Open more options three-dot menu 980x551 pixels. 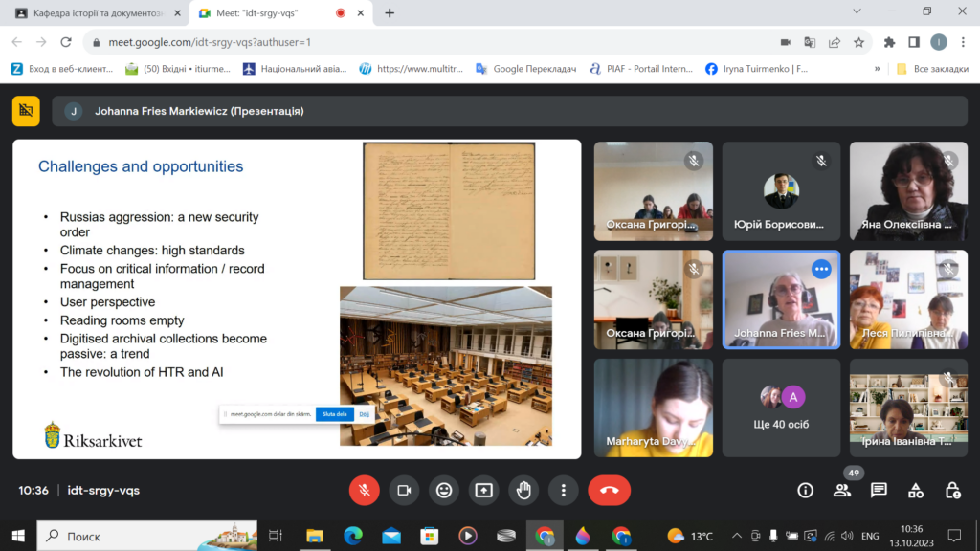[564, 490]
